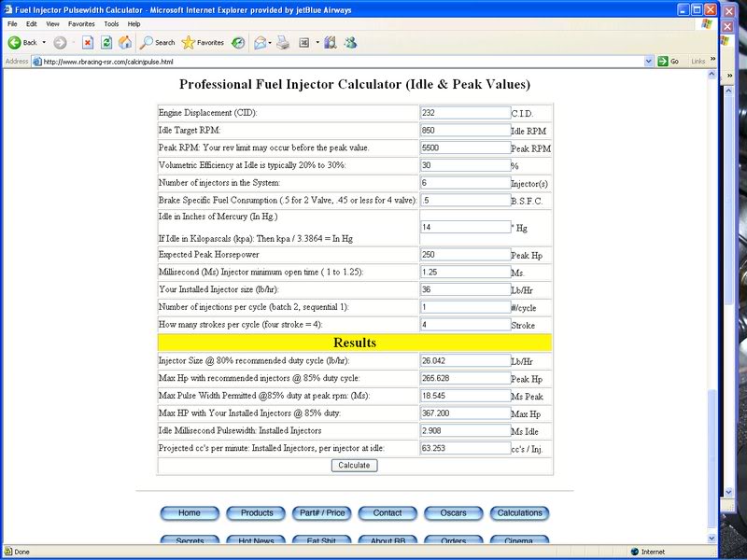The width and height of the screenshot is (747, 560).
Task: Click the strokes per cycle field
Action: [x=465, y=325]
